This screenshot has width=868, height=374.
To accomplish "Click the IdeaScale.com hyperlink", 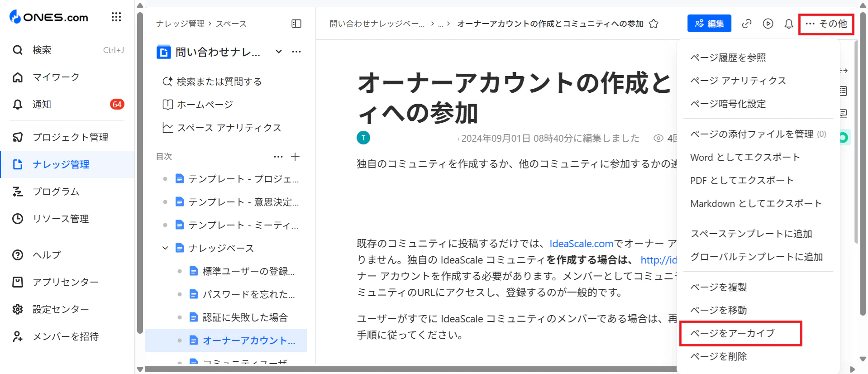I will (581, 244).
